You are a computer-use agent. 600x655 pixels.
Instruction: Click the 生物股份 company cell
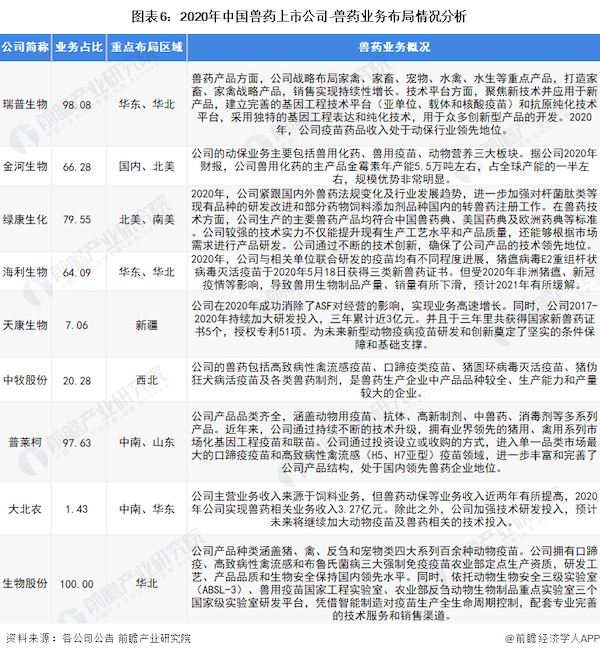click(25, 584)
